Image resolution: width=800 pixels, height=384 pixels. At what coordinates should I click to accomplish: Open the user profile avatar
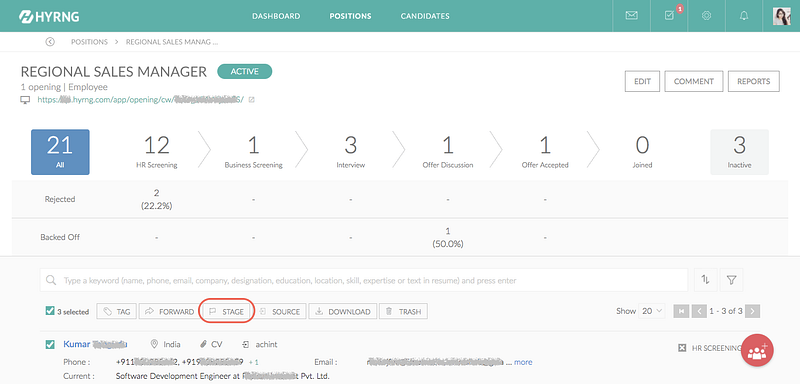click(x=782, y=16)
